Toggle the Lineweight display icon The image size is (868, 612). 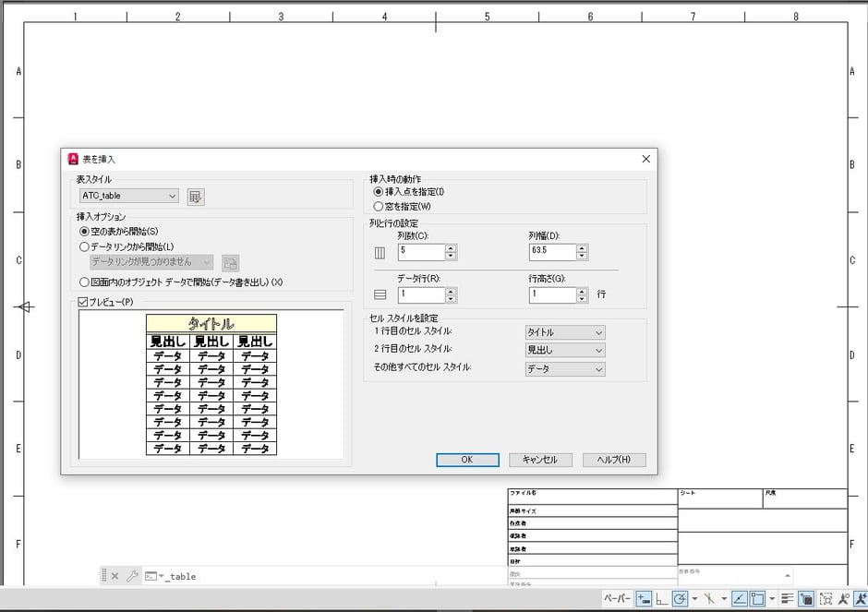point(786,599)
